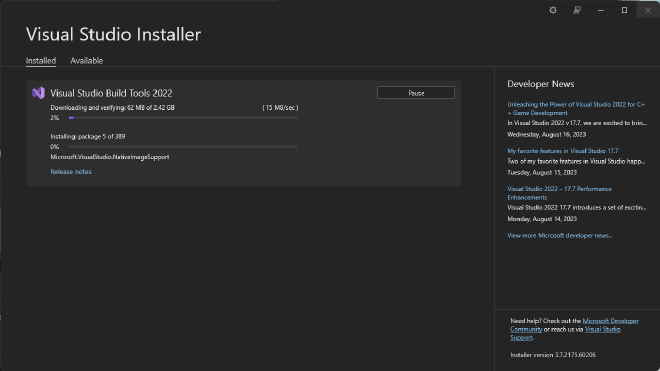Click the Tuesday, August 15, 2023 date
The width and height of the screenshot is (660, 371).
(542, 172)
